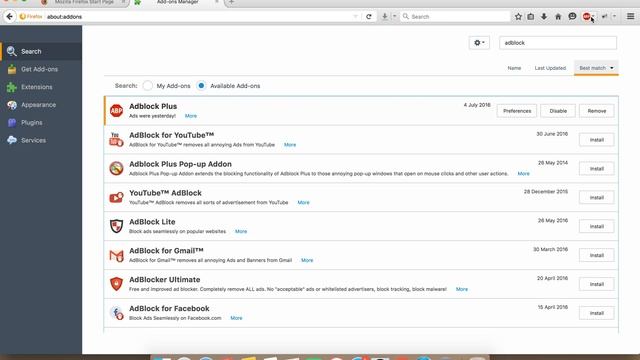Install YouTube AdBlock
640x360 pixels.
(597, 198)
